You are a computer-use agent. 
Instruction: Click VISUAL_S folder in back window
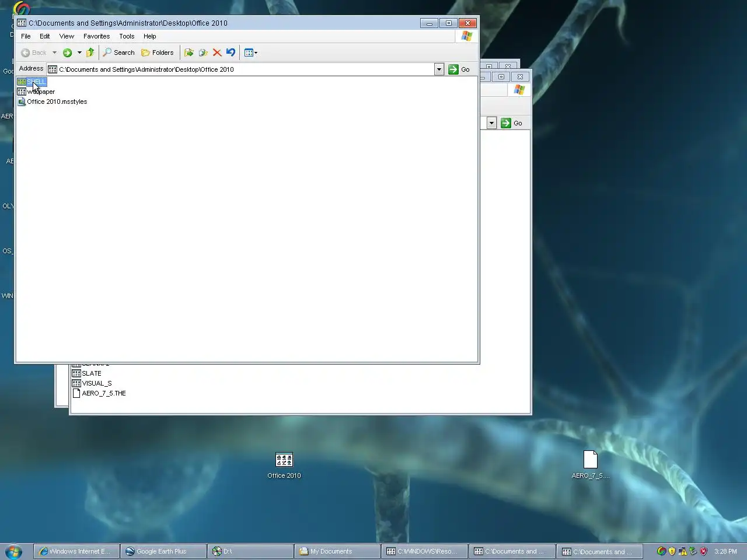pyautogui.click(x=92, y=383)
